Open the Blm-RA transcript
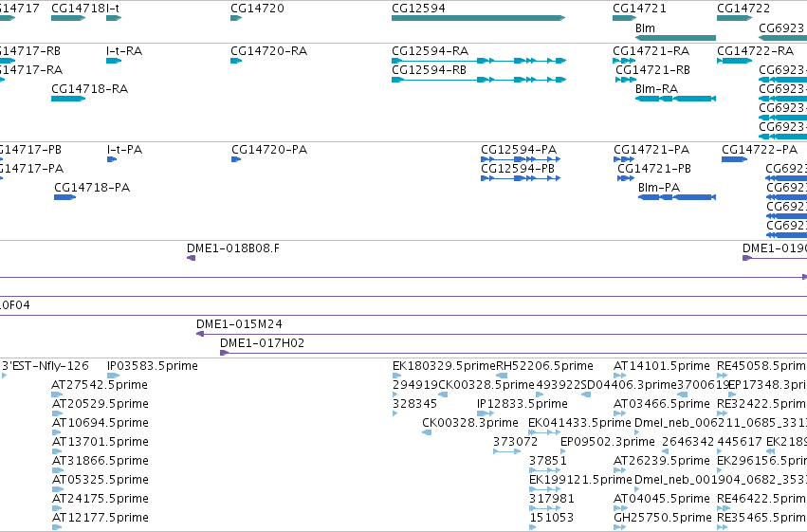The height and width of the screenshot is (532, 807). (x=675, y=99)
